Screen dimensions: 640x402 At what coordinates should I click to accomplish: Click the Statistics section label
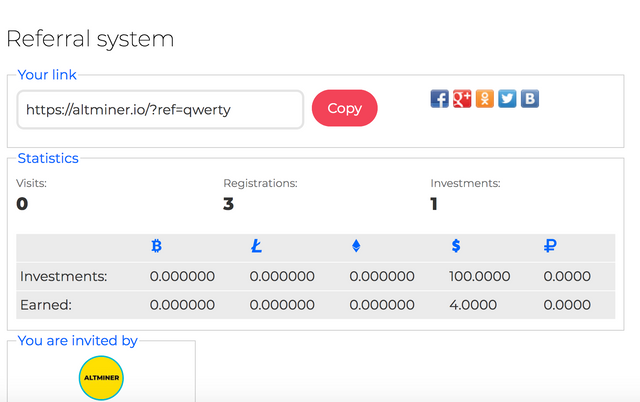click(x=48, y=158)
